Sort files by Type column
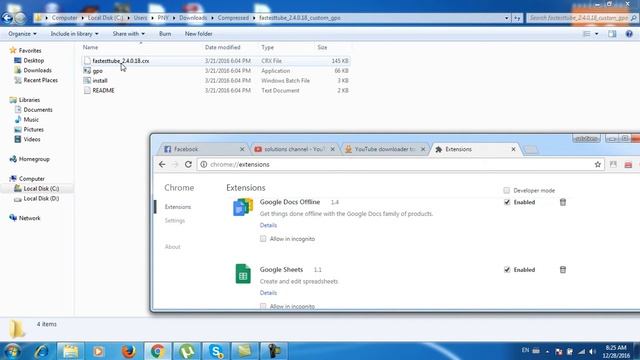The height and width of the screenshot is (360, 640). 267,47
